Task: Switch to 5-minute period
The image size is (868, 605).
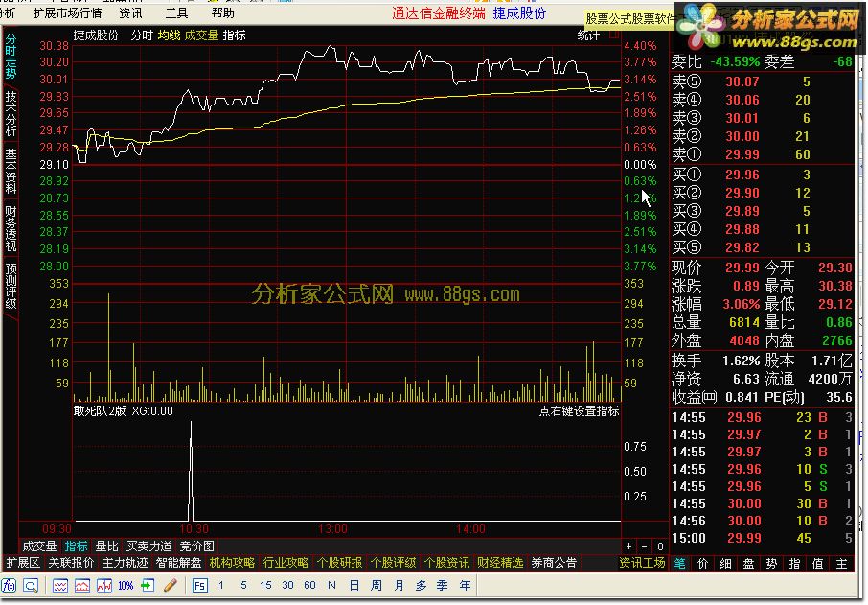Action: tap(243, 585)
